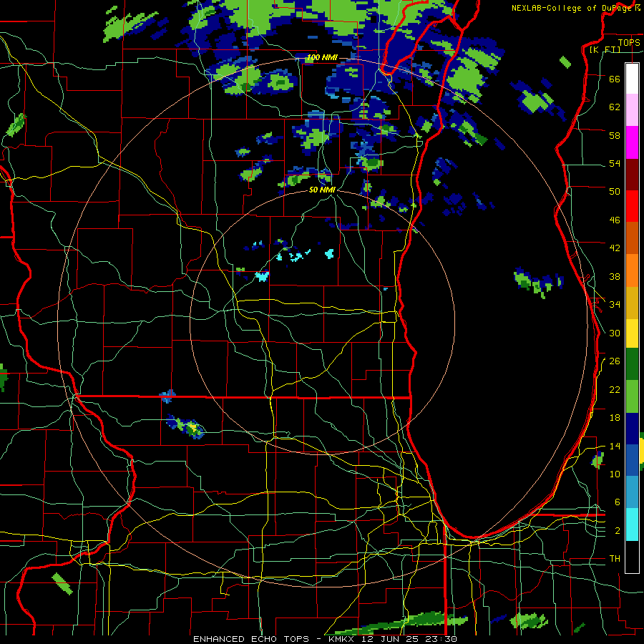The width and height of the screenshot is (644, 644).
Task: Click the light pink 62 kft legend swatch
Action: point(632,109)
